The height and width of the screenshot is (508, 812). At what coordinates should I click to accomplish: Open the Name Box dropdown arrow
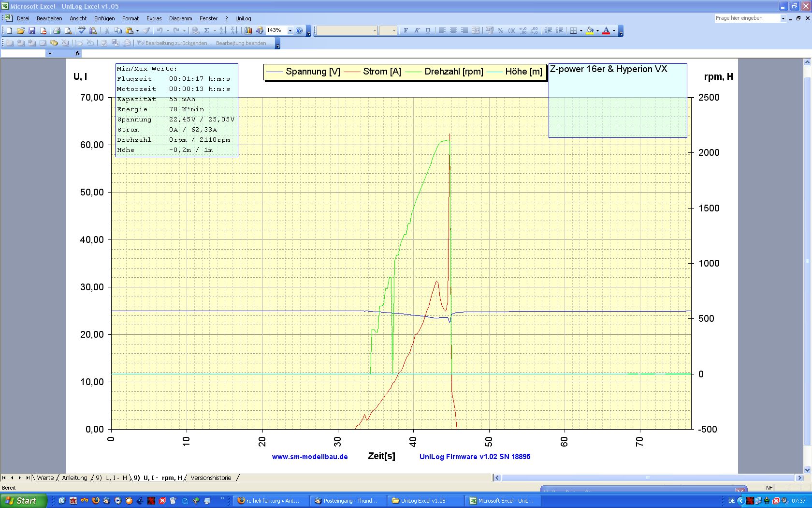point(50,54)
